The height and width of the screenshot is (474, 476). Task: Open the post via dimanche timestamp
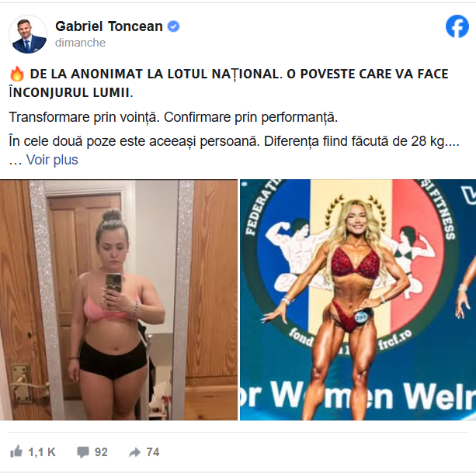coord(81,43)
